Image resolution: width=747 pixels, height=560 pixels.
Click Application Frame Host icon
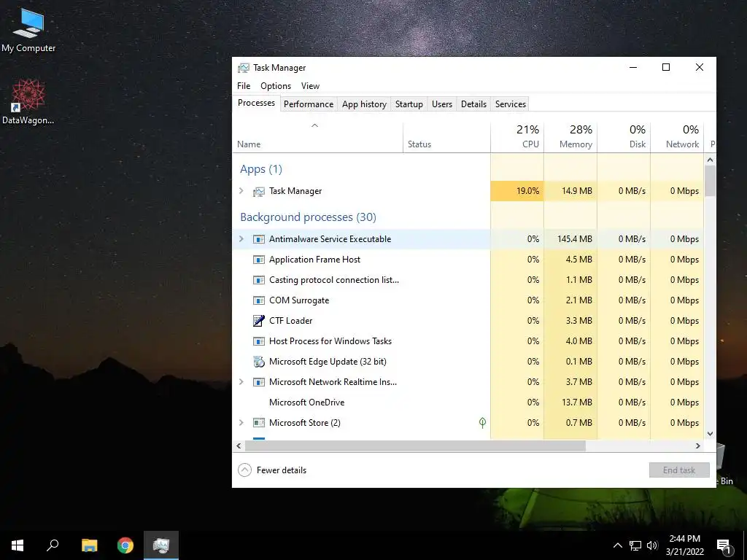coord(259,260)
